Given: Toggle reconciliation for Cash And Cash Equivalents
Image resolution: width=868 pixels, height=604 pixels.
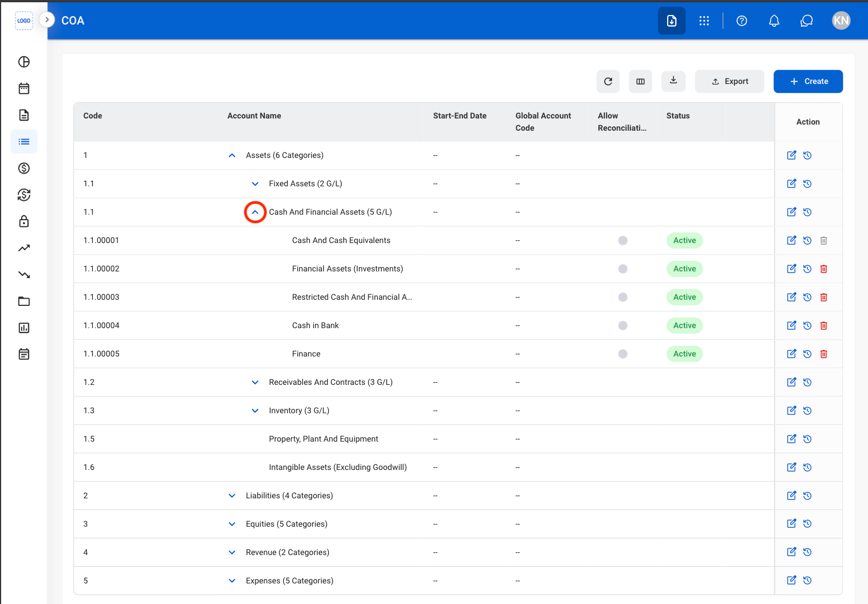Looking at the screenshot, I should 623,240.
